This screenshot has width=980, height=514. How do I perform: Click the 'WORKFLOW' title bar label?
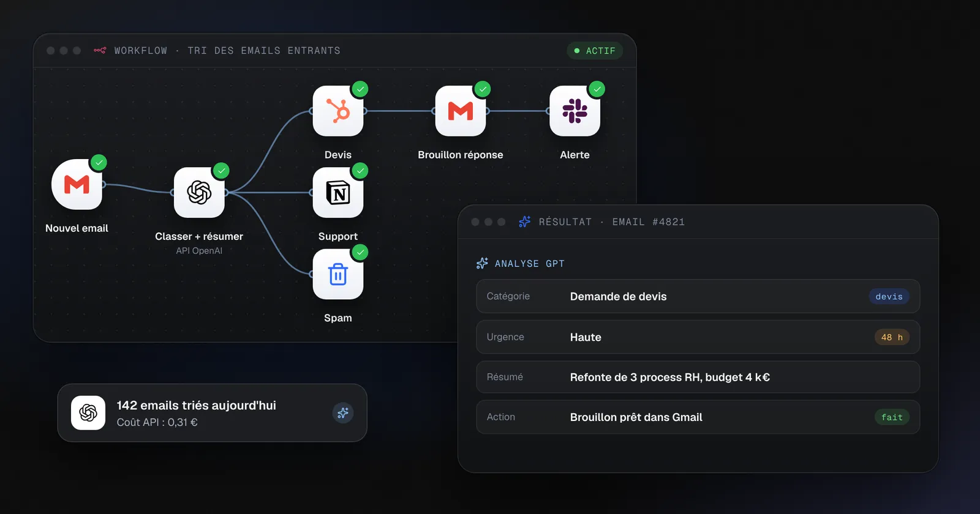click(141, 51)
